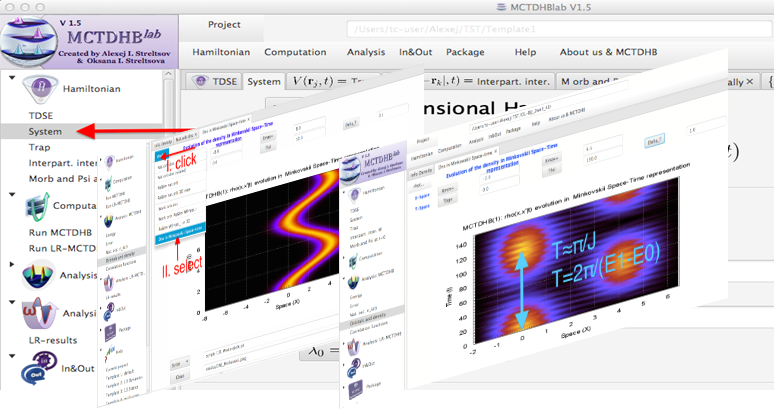
Task: Click Help icon in left tilted overlay sidebar
Action: 109,352
